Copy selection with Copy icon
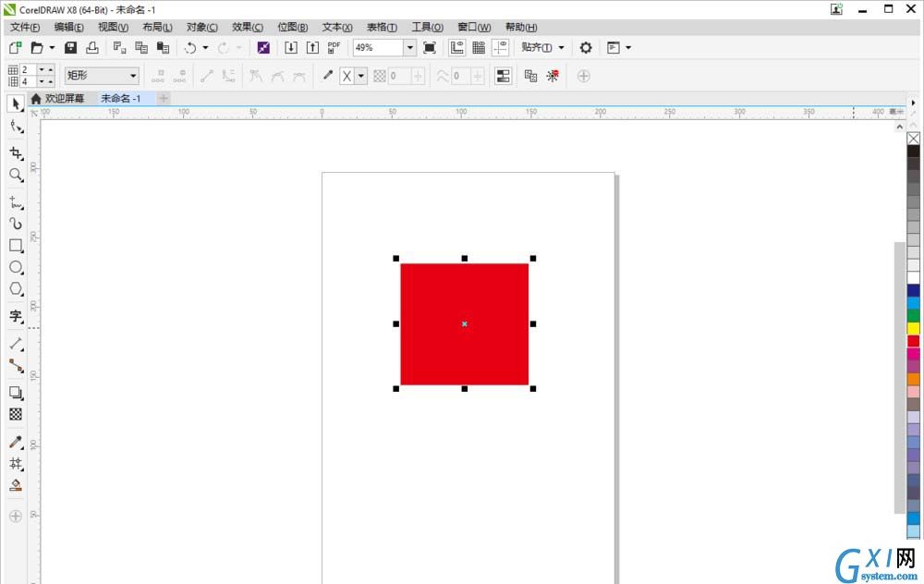This screenshot has height=584, width=924. (141, 48)
